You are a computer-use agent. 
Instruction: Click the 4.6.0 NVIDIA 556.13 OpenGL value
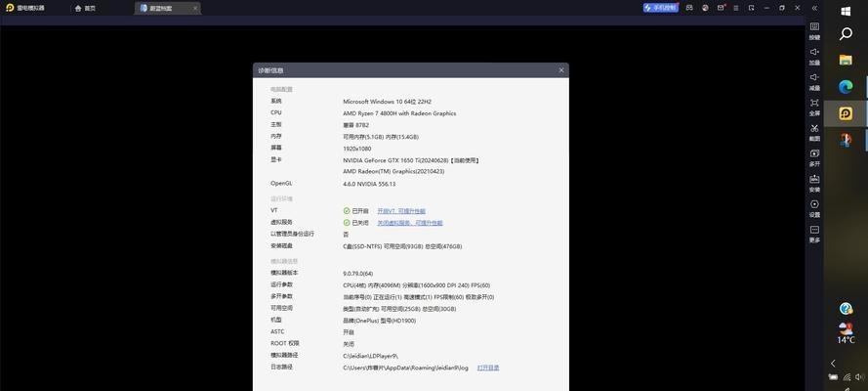369,184
